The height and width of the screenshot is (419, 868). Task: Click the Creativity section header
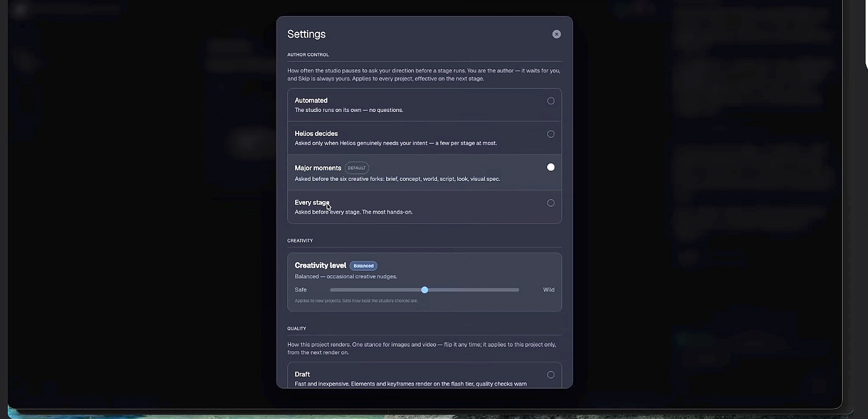[x=300, y=241]
